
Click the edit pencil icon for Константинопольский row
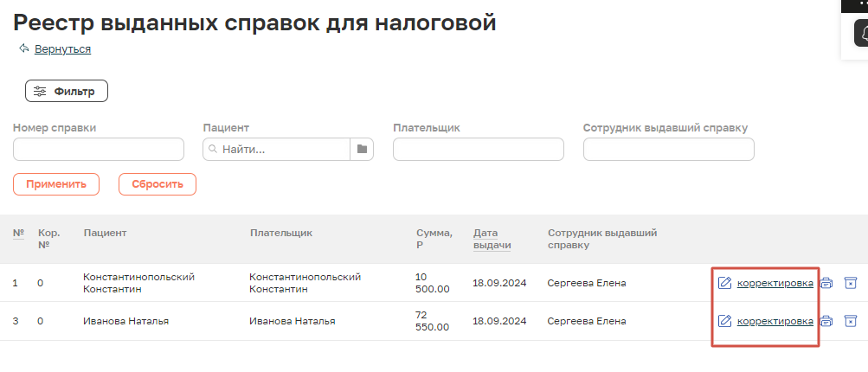coord(725,283)
